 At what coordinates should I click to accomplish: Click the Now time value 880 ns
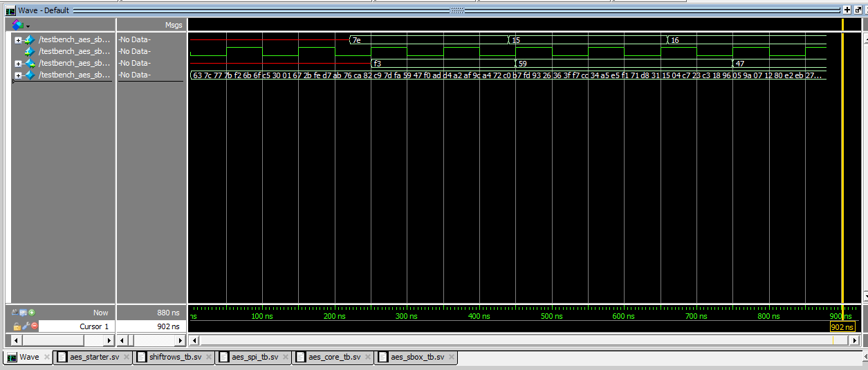[x=168, y=313]
